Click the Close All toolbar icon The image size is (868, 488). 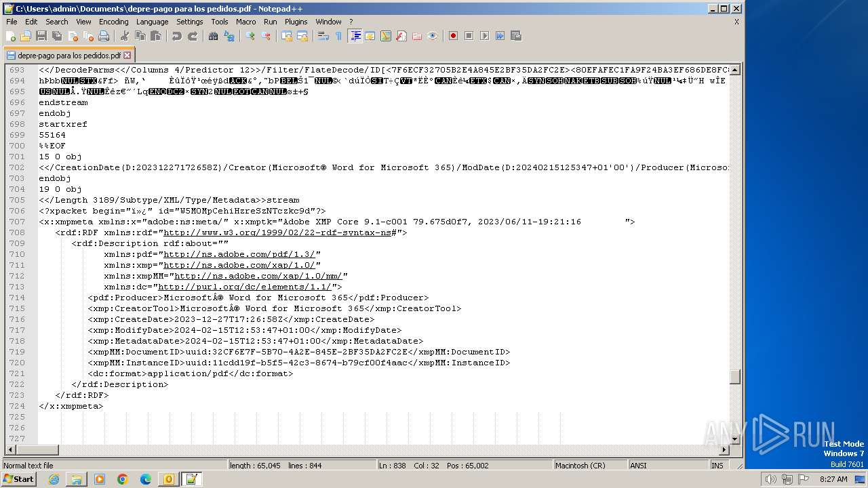coord(88,36)
